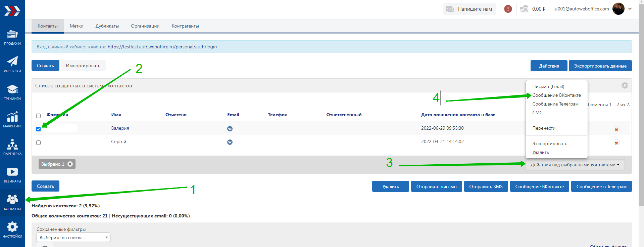Expand the user account menu chevron
Screen dimensions: 644x247
(x=630, y=9)
